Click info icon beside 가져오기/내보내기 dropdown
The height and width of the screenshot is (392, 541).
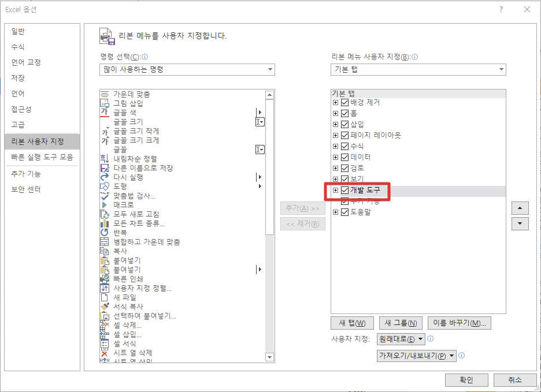[462, 355]
